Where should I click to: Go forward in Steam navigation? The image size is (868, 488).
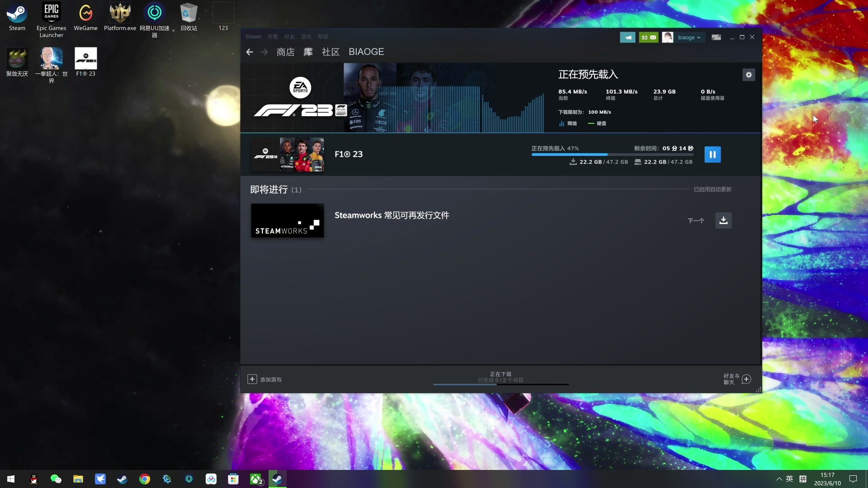(264, 52)
